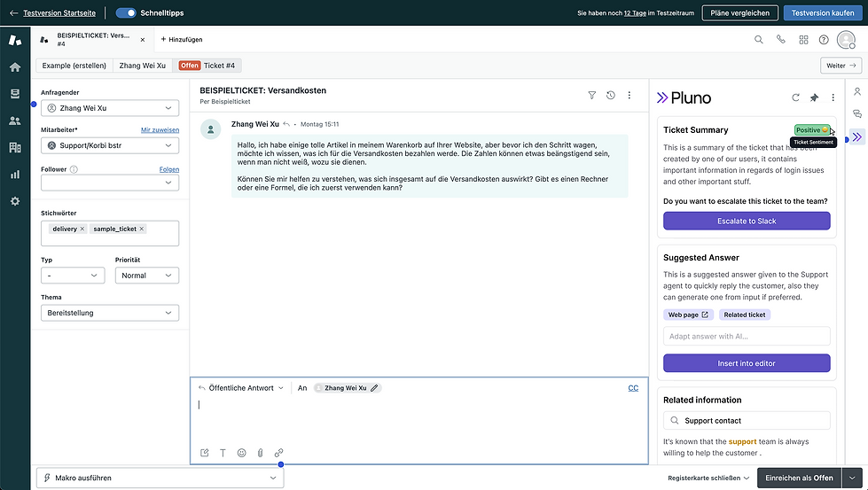This screenshot has height=490, width=868.
Task: Select the Zhang Wei Xu breadcrumb tab
Action: pyautogui.click(x=142, y=66)
